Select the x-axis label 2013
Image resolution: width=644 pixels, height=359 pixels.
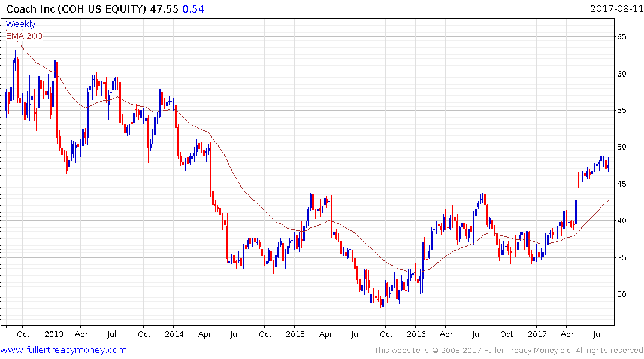(54, 334)
